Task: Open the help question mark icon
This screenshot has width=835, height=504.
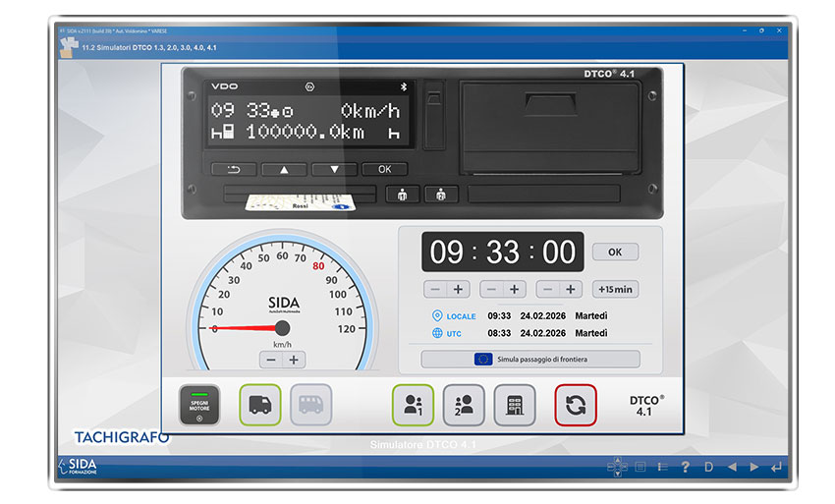Action: [x=685, y=467]
